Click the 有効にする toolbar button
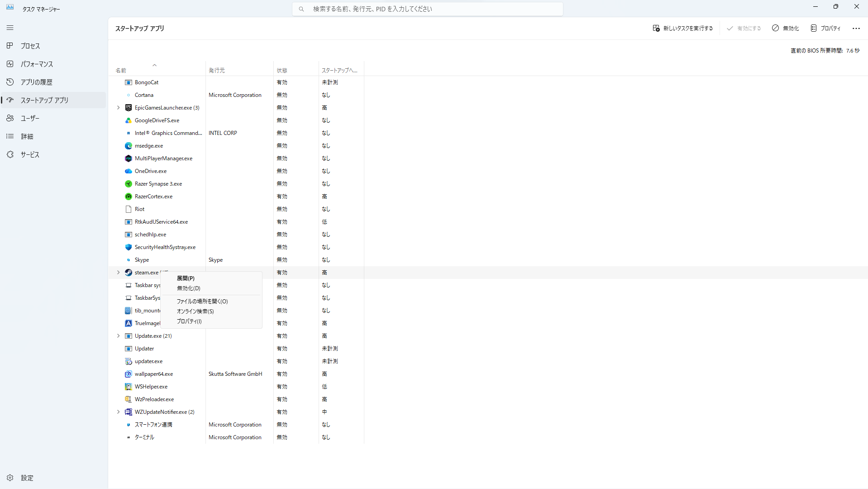 [744, 28]
